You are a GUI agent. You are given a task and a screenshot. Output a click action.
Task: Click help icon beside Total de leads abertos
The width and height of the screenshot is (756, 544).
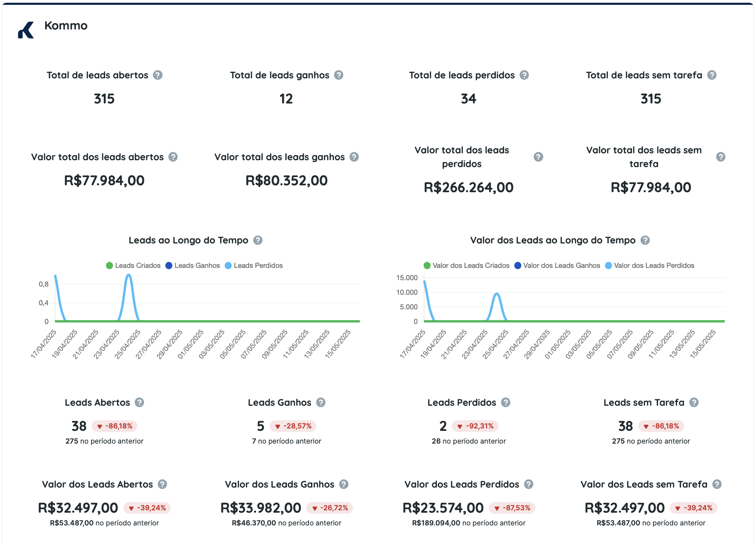158,75
